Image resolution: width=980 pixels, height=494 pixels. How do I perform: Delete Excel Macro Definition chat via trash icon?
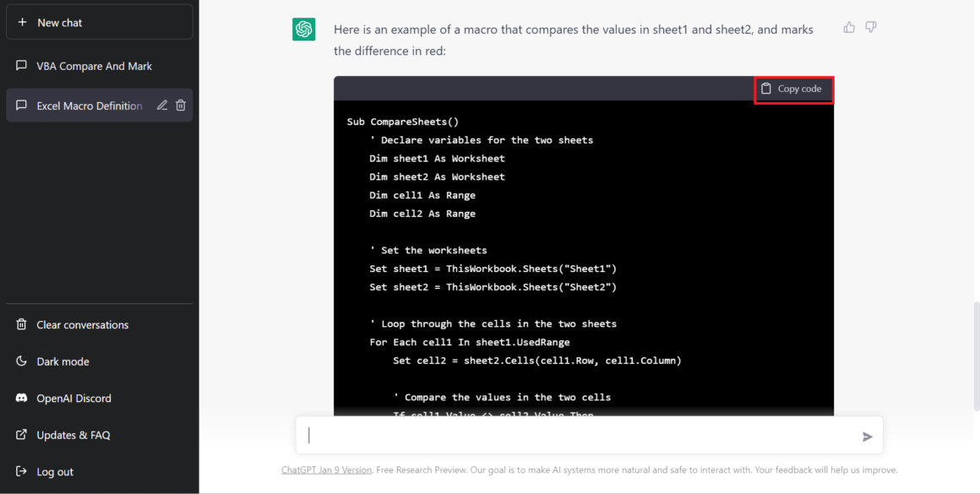181,106
